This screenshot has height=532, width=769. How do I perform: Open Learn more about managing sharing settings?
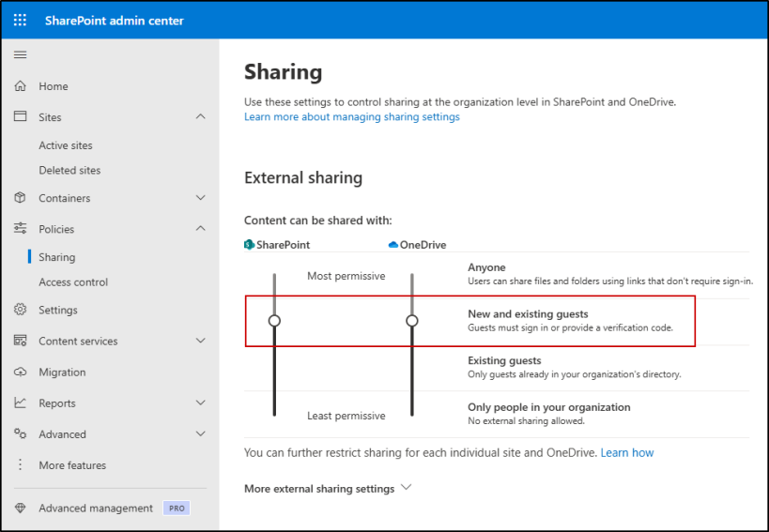352,116
